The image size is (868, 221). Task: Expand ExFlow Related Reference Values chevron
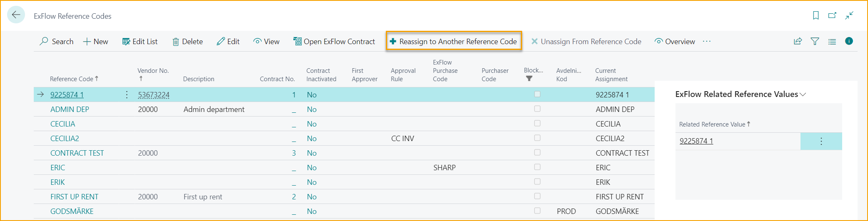pos(803,94)
